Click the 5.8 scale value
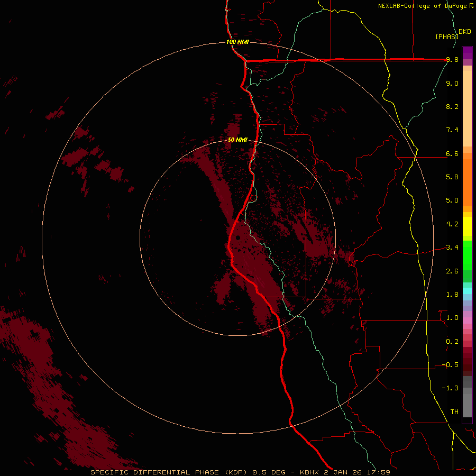This screenshot has height=476, width=476. (x=452, y=177)
